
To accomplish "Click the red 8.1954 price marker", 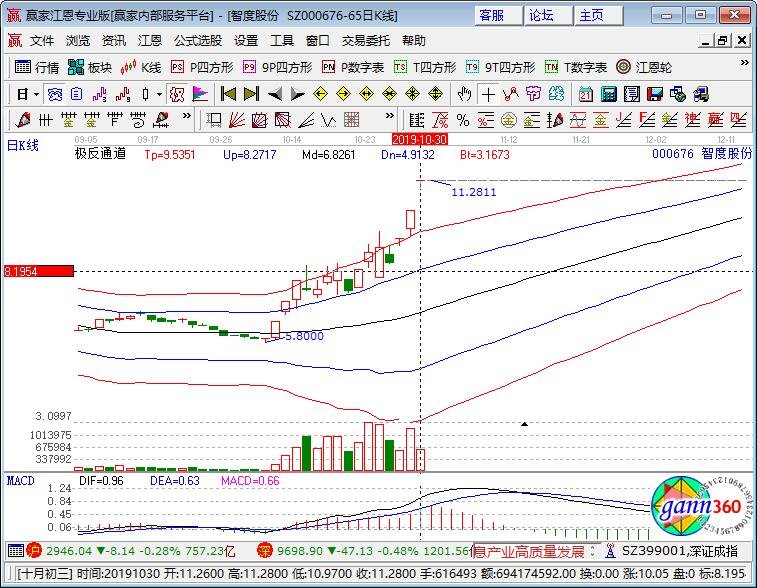I will pos(39,271).
